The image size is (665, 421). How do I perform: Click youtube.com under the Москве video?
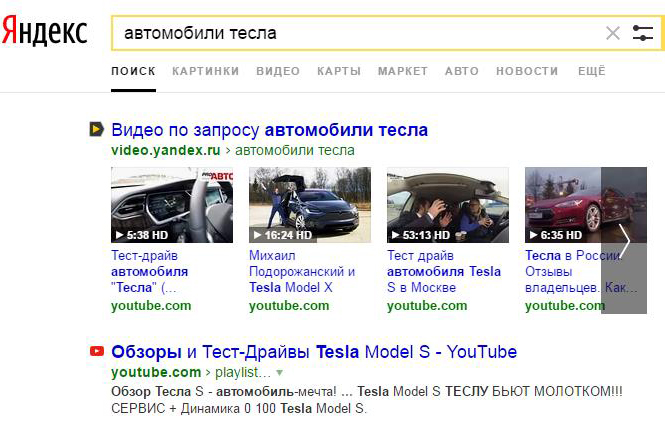pos(427,306)
